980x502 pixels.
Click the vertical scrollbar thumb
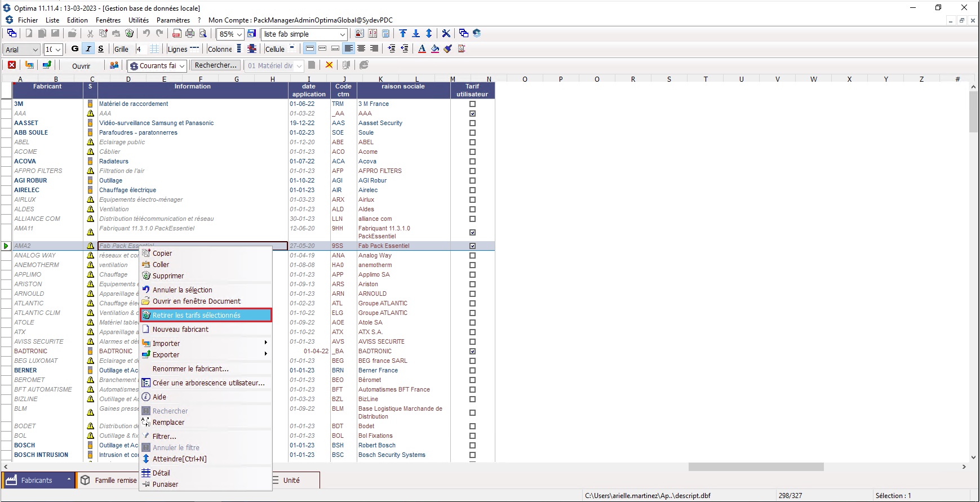tap(973, 112)
